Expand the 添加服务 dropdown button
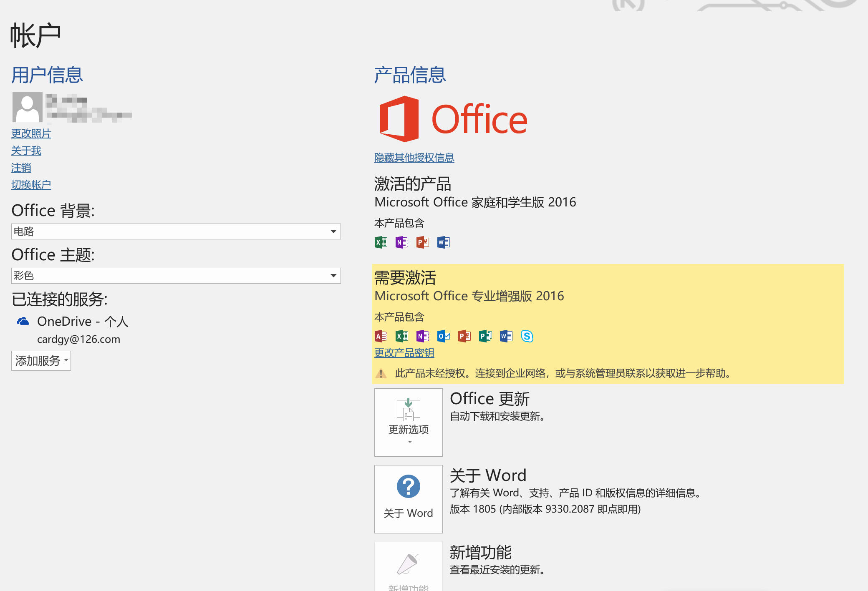This screenshot has height=591, width=868. [41, 361]
